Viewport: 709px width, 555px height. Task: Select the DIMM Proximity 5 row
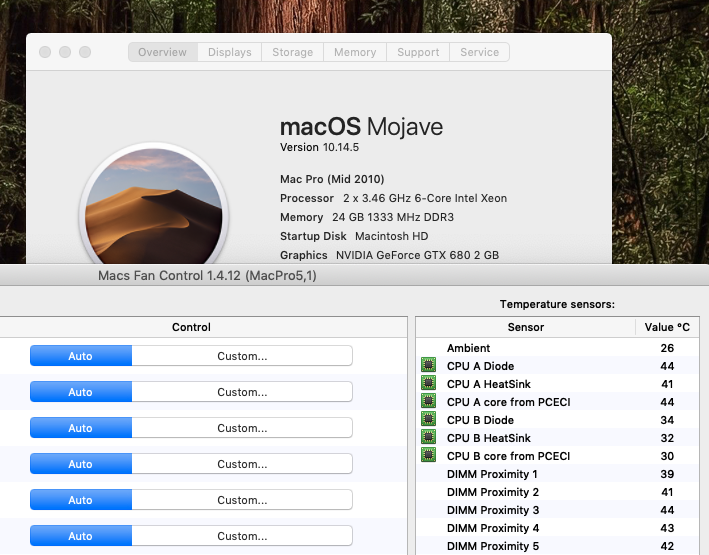558,546
